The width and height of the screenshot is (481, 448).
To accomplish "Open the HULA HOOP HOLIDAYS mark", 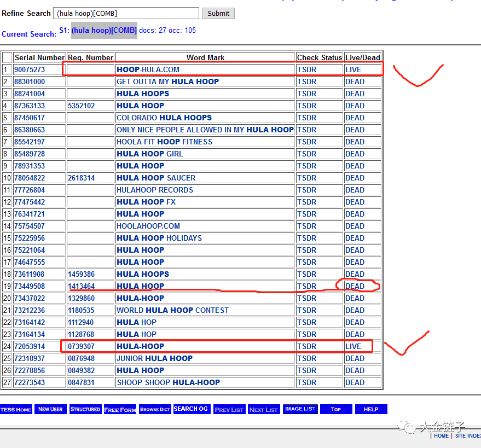I will click(159, 238).
